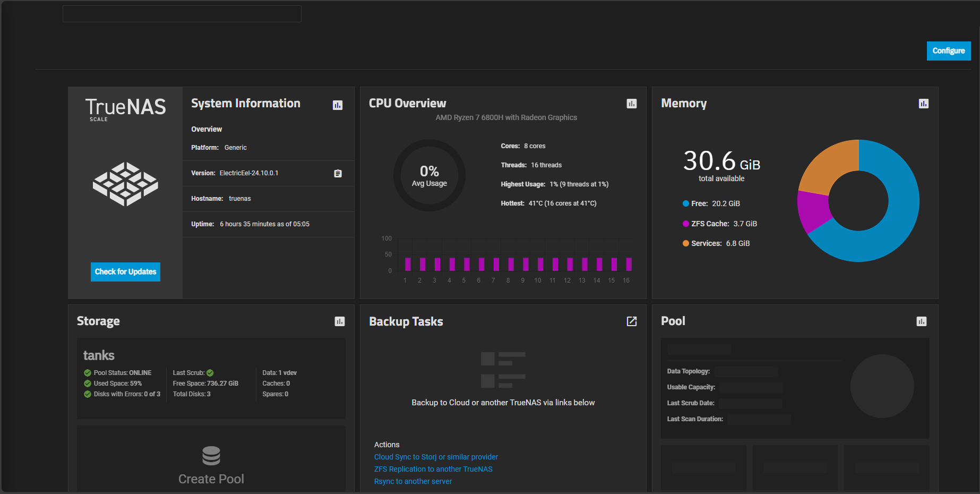
Task: Click Total Disks 3 text
Action: click(192, 394)
